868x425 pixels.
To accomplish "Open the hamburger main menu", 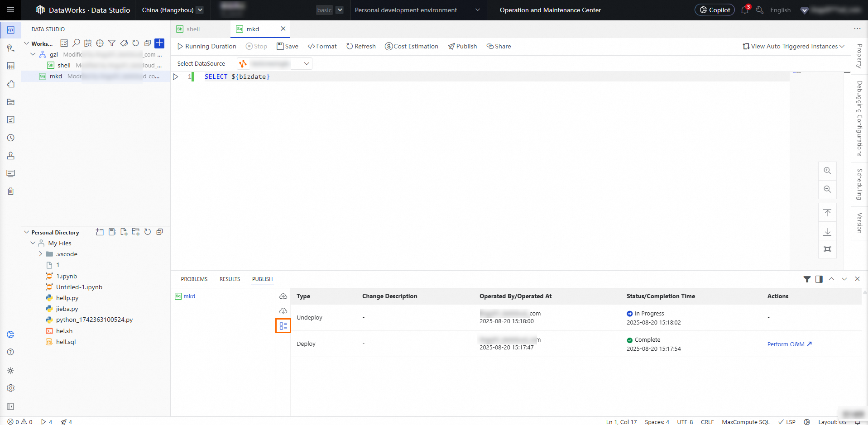I will pyautogui.click(x=10, y=10).
